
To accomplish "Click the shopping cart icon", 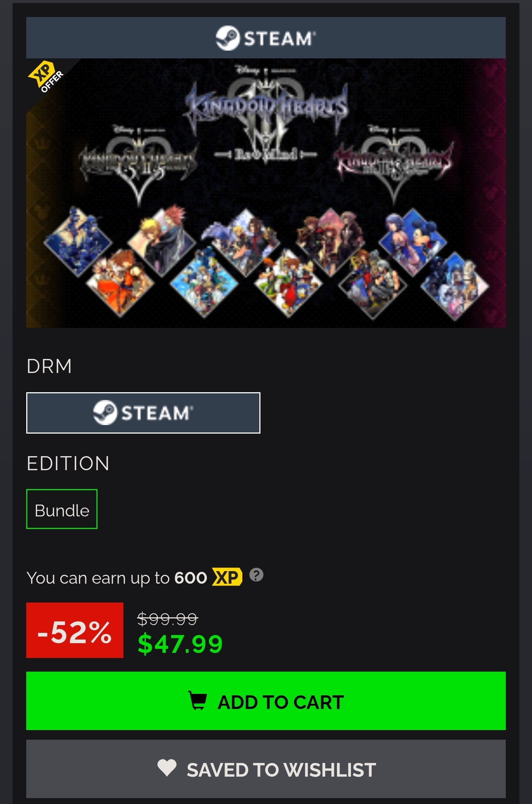I will 198,700.
